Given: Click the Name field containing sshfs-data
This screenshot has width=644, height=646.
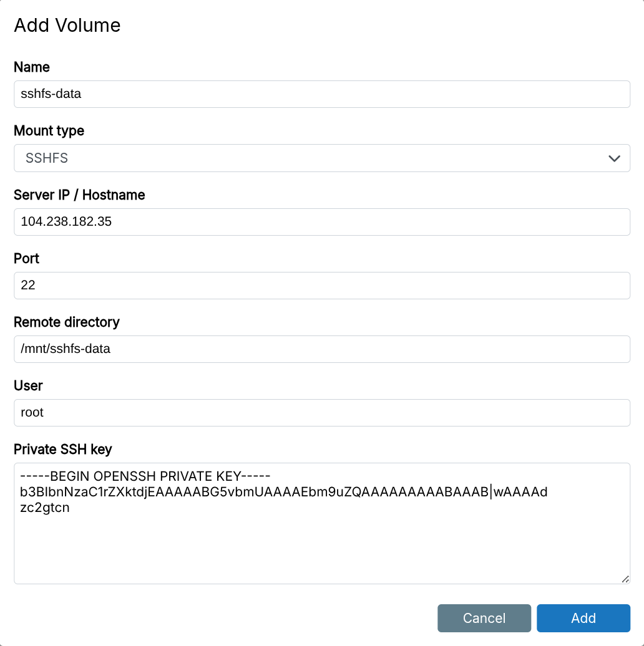Looking at the screenshot, I should click(321, 94).
